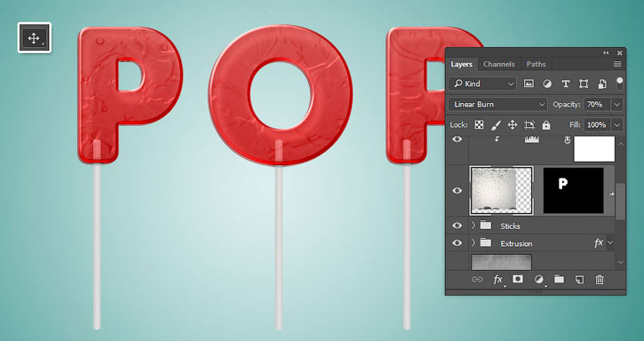Delete layer with the trash icon
This screenshot has width=644, height=341.
coord(600,280)
